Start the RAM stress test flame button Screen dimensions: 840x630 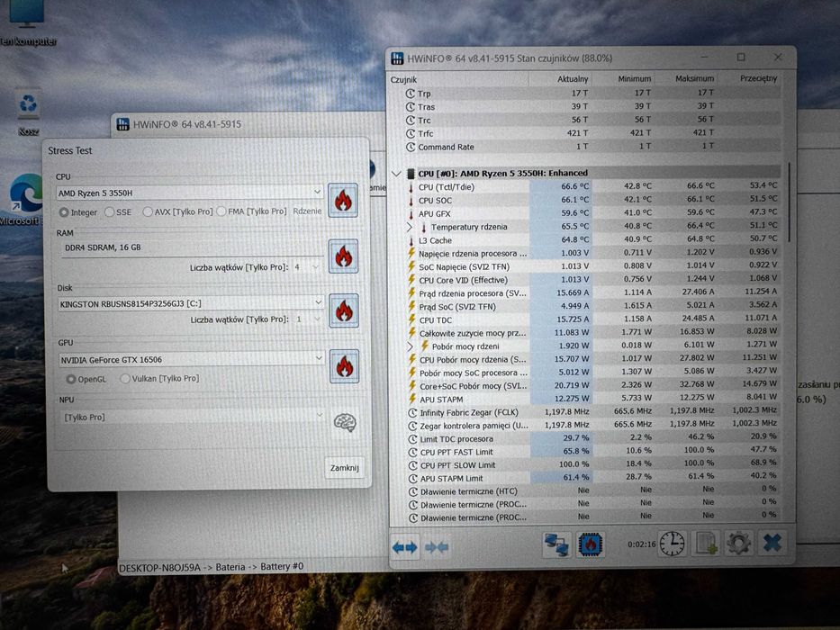[x=343, y=256]
